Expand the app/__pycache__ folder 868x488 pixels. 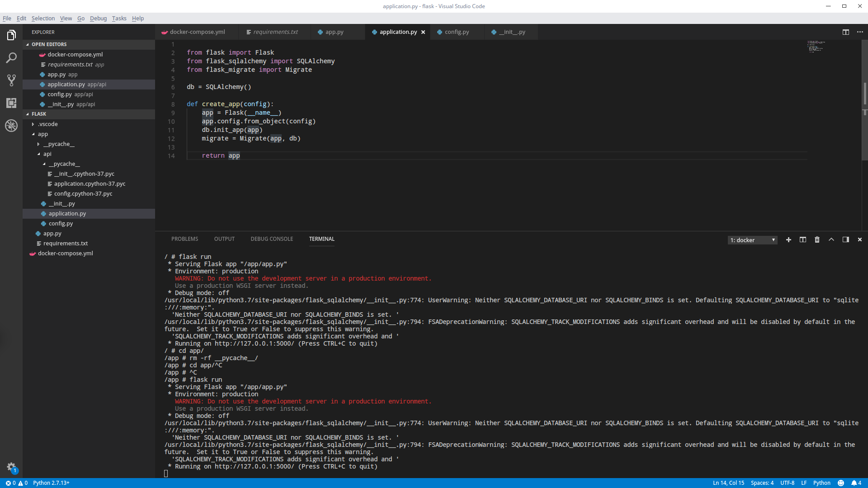pos(38,144)
